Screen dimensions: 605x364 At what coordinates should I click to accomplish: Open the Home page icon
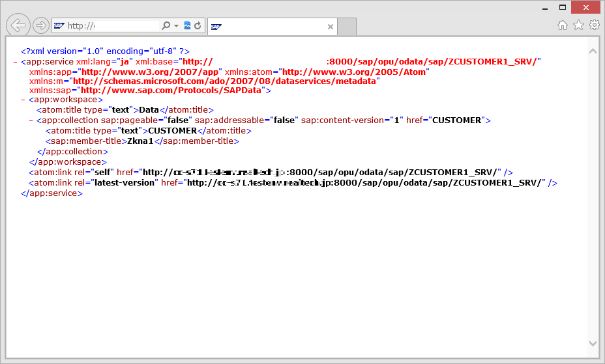563,25
